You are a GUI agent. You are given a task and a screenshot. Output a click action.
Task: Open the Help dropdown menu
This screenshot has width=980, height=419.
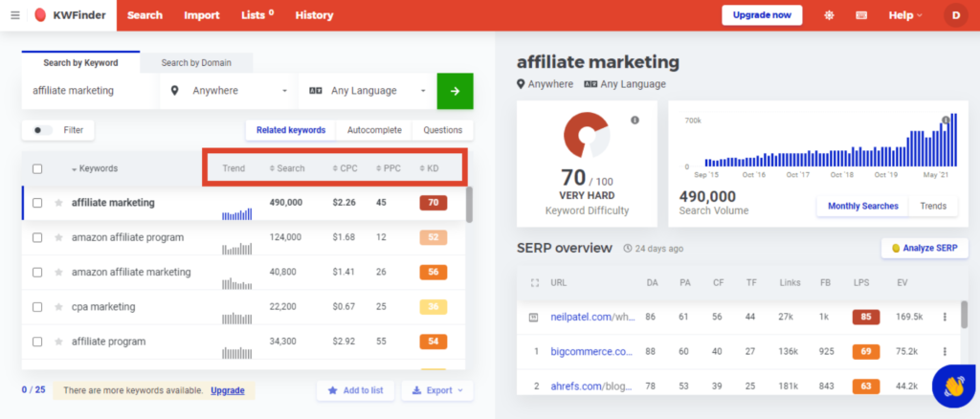point(905,15)
